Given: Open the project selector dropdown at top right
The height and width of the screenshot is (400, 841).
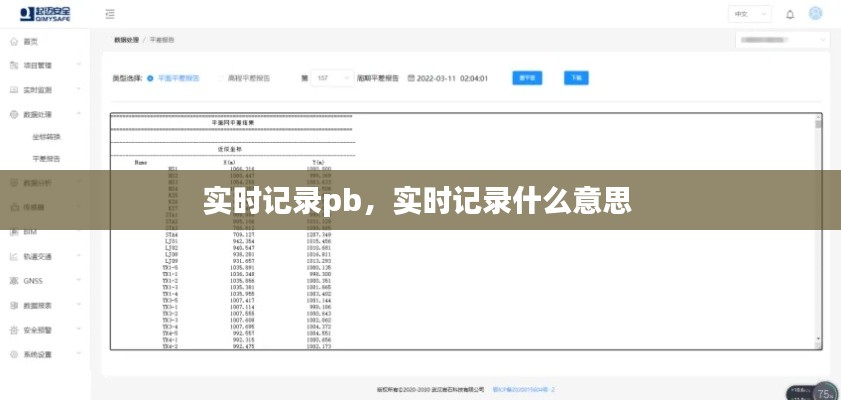Looking at the screenshot, I should point(781,40).
